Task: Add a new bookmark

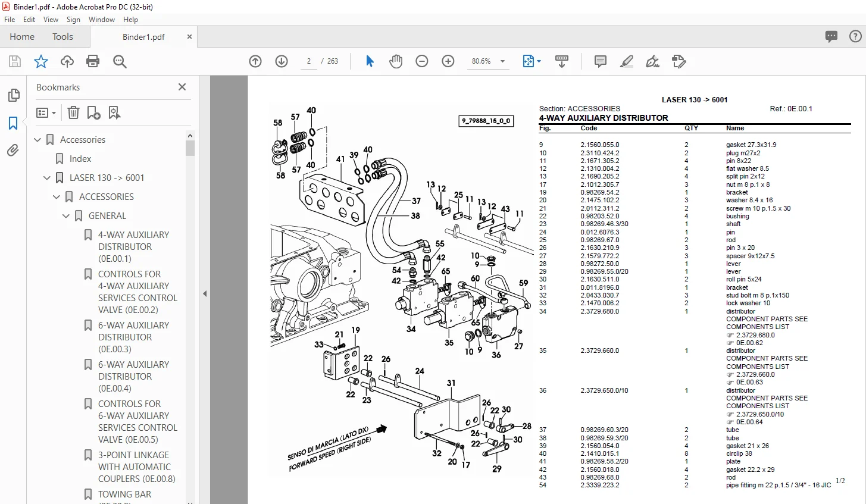Action: (93, 112)
